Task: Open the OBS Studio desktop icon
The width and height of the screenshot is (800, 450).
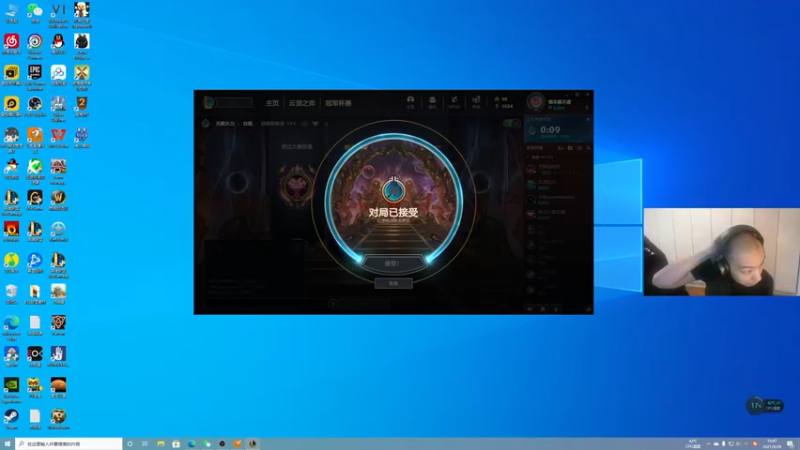Action: pos(35,107)
